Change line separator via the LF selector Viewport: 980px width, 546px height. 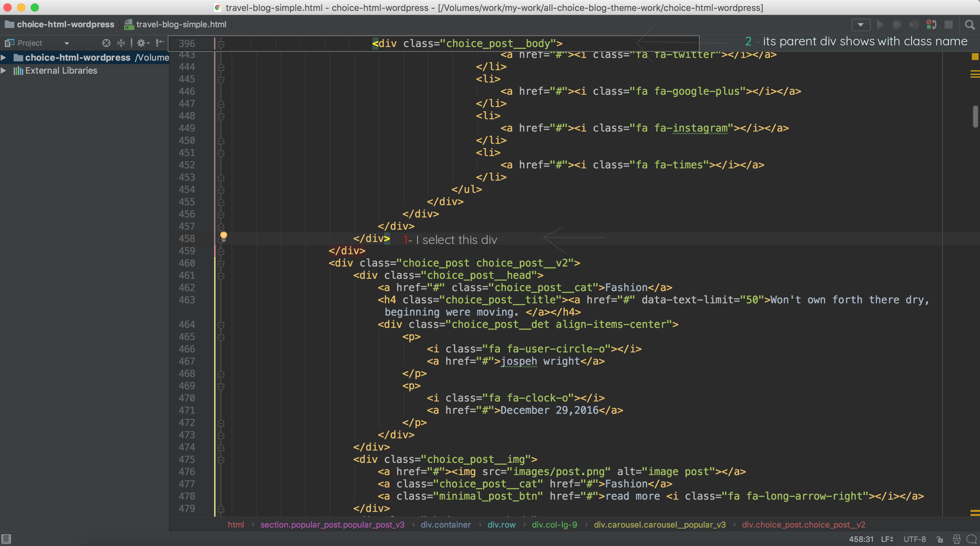click(887, 539)
